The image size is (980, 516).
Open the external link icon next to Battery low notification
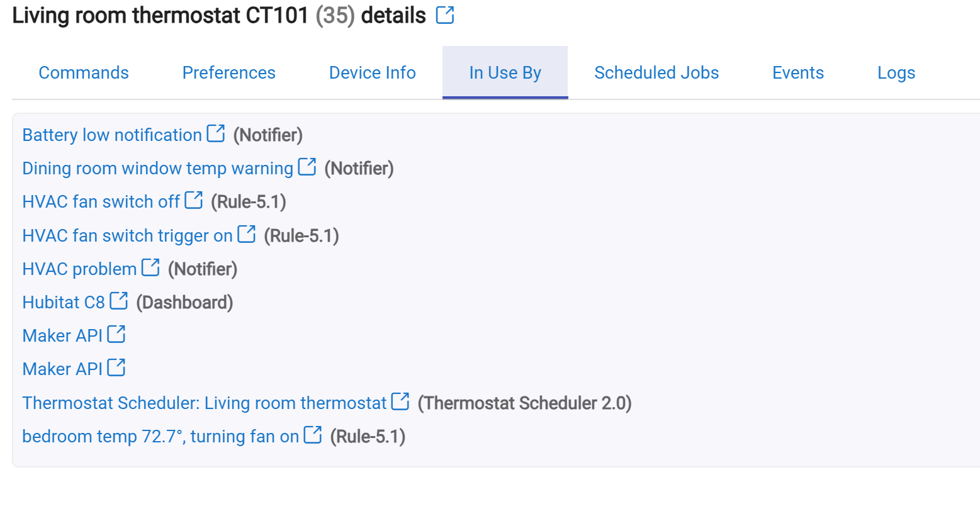(x=216, y=133)
